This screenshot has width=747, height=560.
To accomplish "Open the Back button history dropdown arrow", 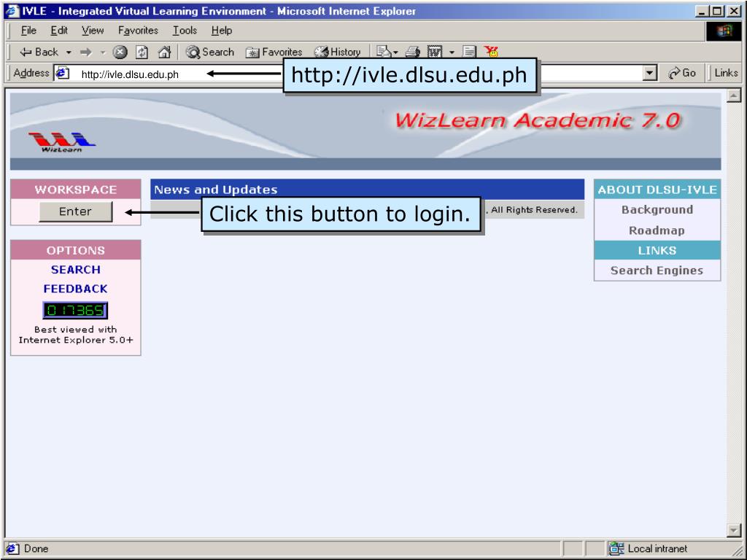I will [x=69, y=52].
